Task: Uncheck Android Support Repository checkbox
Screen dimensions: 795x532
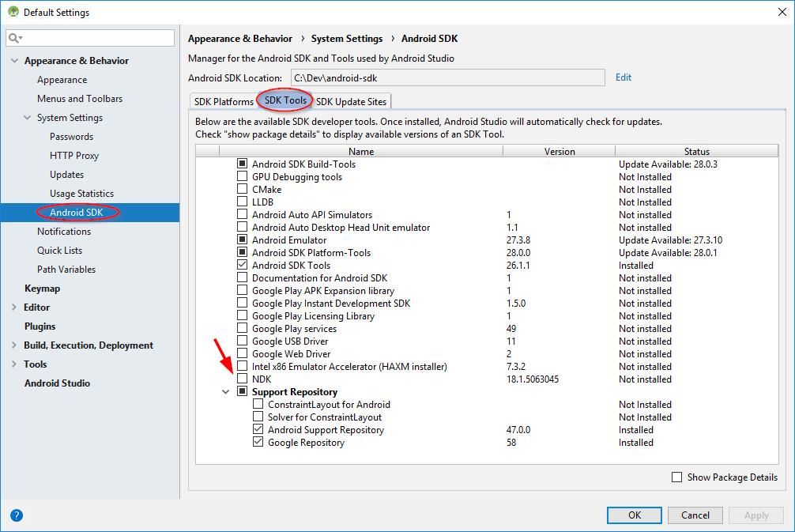Action: coord(258,429)
